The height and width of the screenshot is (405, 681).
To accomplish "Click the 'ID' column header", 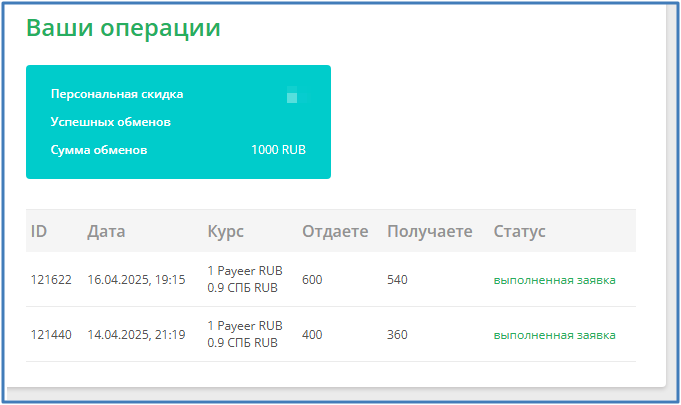I will pos(39,231).
